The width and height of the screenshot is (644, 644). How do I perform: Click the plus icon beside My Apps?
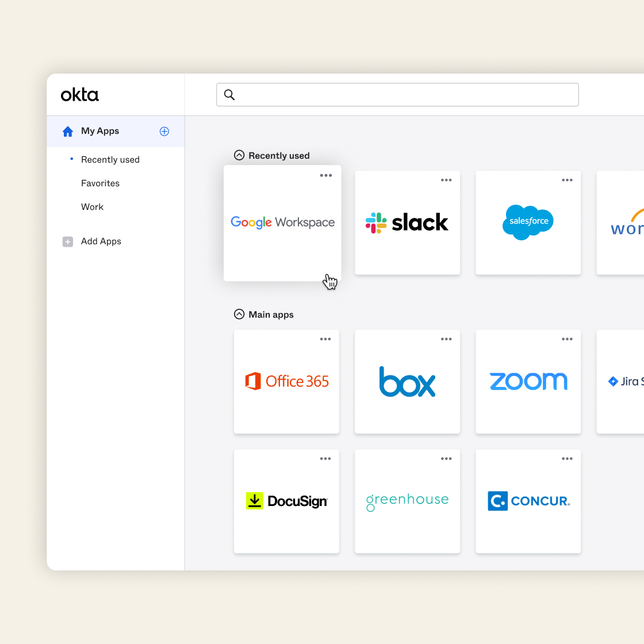coord(164,131)
